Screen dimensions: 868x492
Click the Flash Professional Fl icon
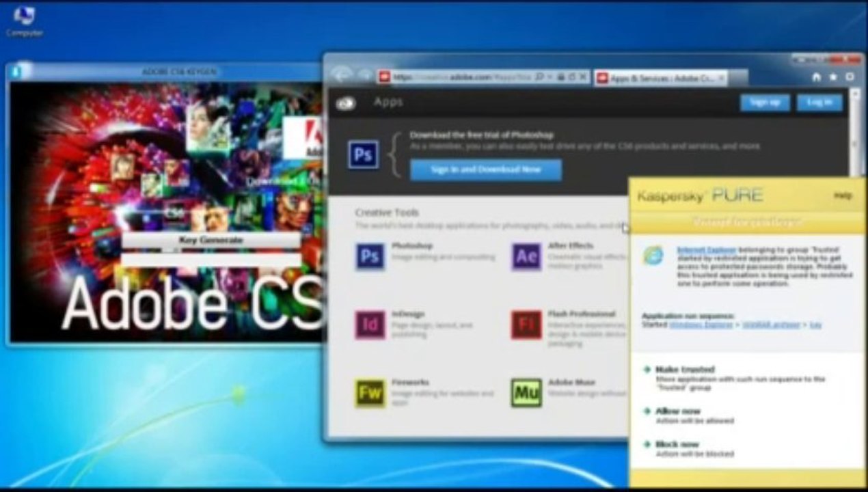[526, 325]
